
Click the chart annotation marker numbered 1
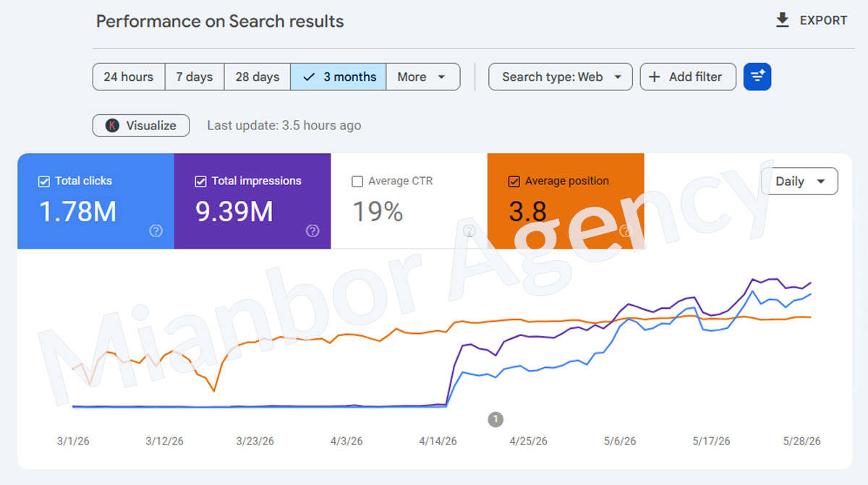(x=495, y=419)
